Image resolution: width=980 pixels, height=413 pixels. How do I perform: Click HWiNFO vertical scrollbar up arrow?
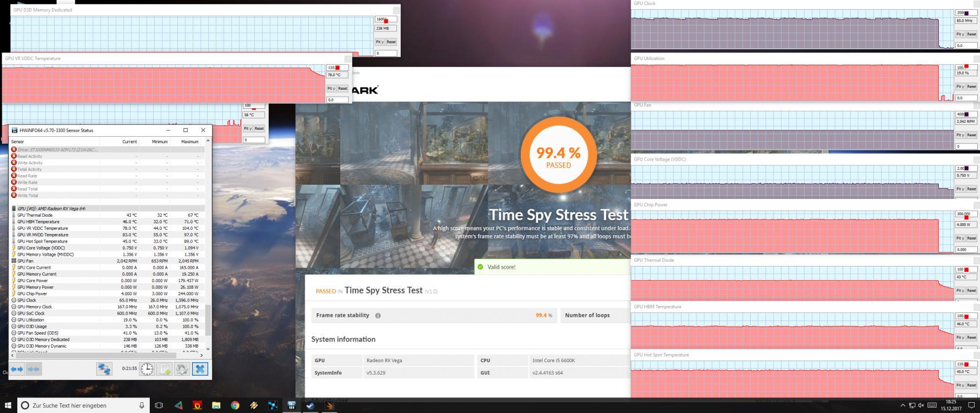click(x=208, y=141)
